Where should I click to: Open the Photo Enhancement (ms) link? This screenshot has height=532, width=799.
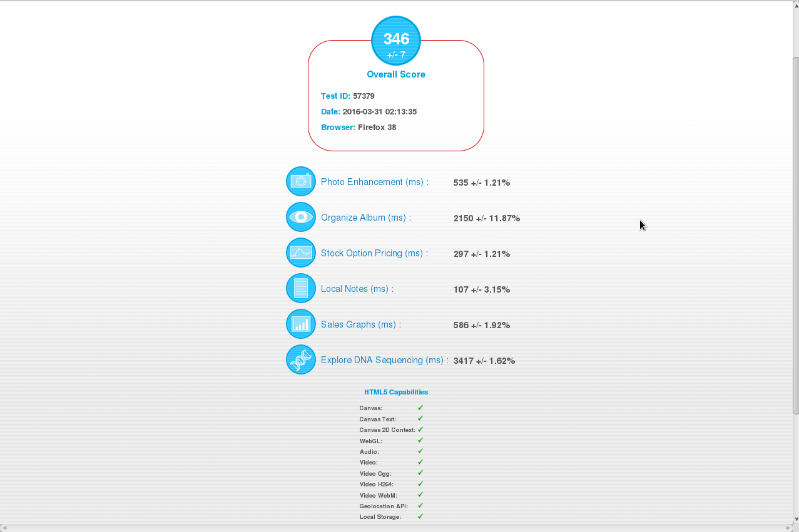tap(374, 182)
